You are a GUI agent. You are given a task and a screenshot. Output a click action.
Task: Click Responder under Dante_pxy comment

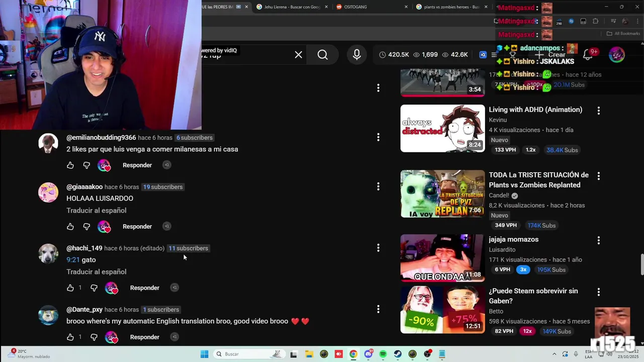[145, 337]
